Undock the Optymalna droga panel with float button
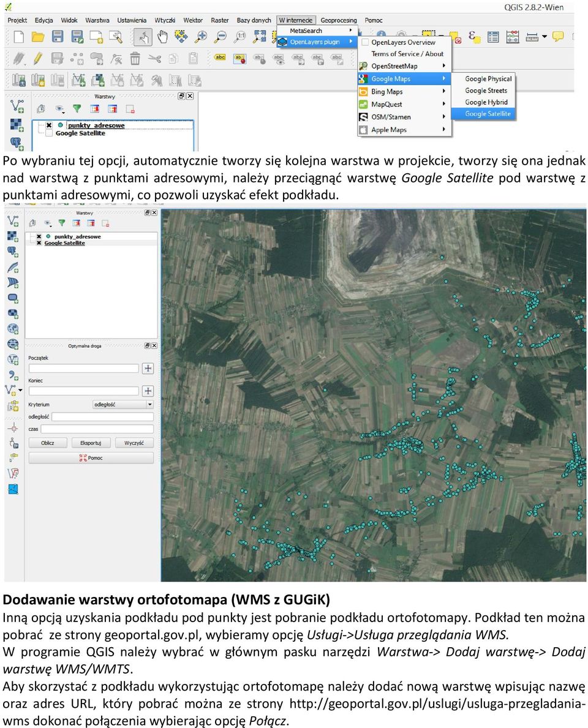This screenshot has width=588, height=728. [147, 346]
